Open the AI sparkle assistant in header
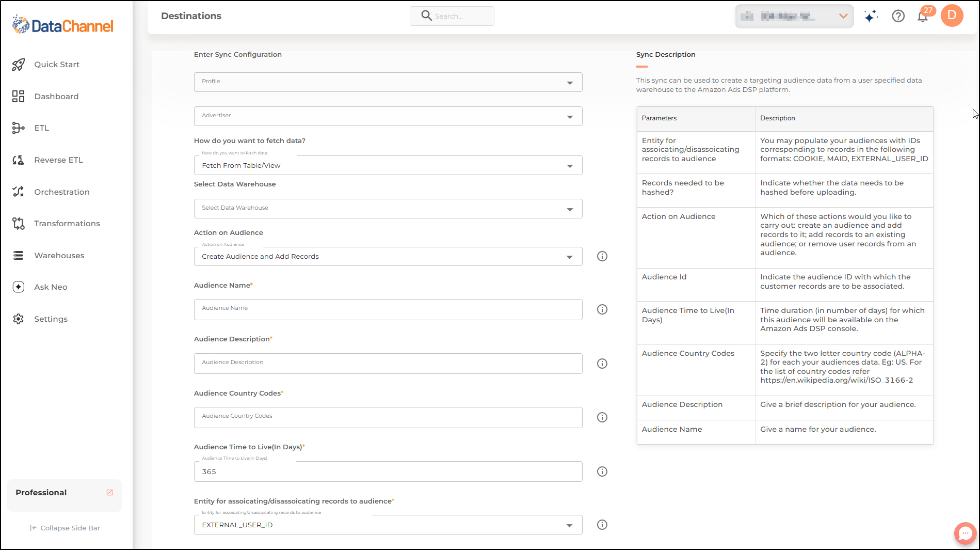The height and width of the screenshot is (550, 980). pos(871,17)
